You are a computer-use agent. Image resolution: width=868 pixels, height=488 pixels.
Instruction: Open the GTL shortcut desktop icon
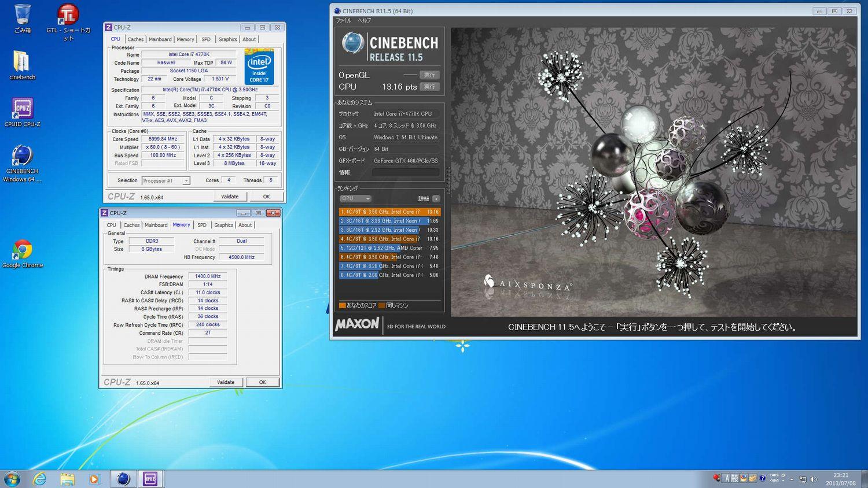(68, 22)
